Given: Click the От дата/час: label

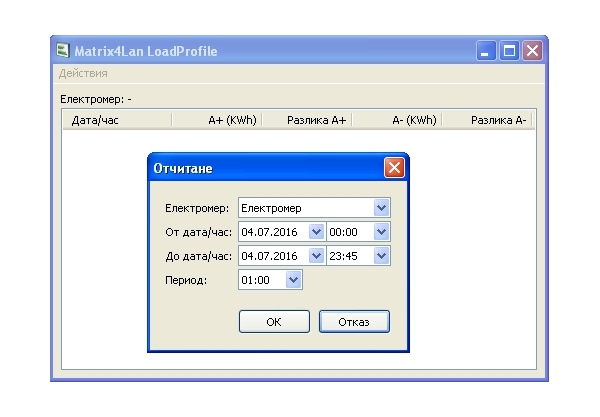Looking at the screenshot, I should click(198, 232).
